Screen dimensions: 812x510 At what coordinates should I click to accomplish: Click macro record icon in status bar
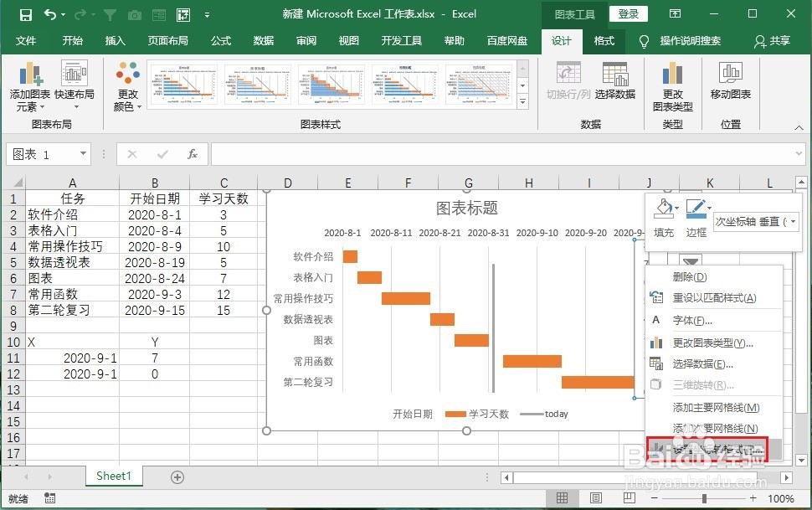(49, 498)
